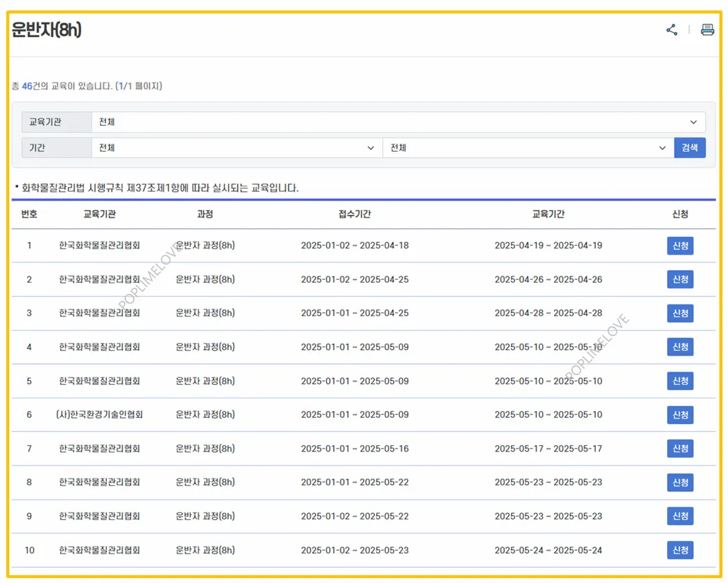Screen dimensions: 728x583
Task: Click 신청 for row 10
Action: click(x=680, y=551)
